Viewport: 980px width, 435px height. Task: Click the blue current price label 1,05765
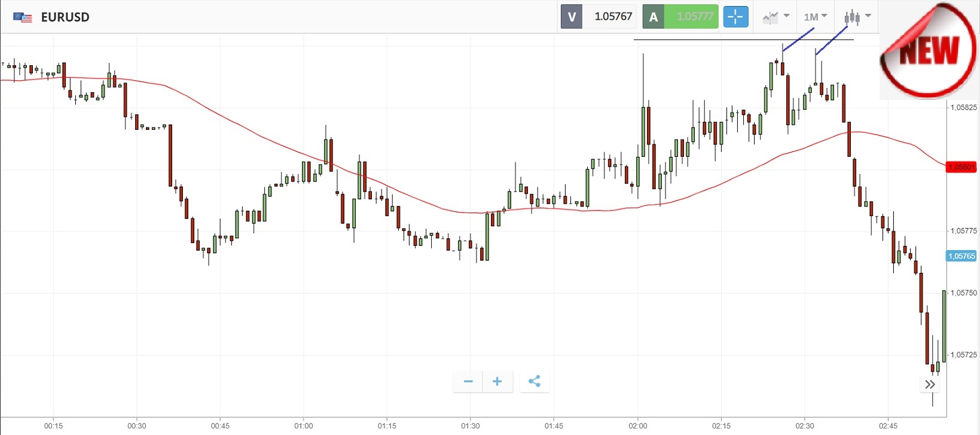(961, 256)
